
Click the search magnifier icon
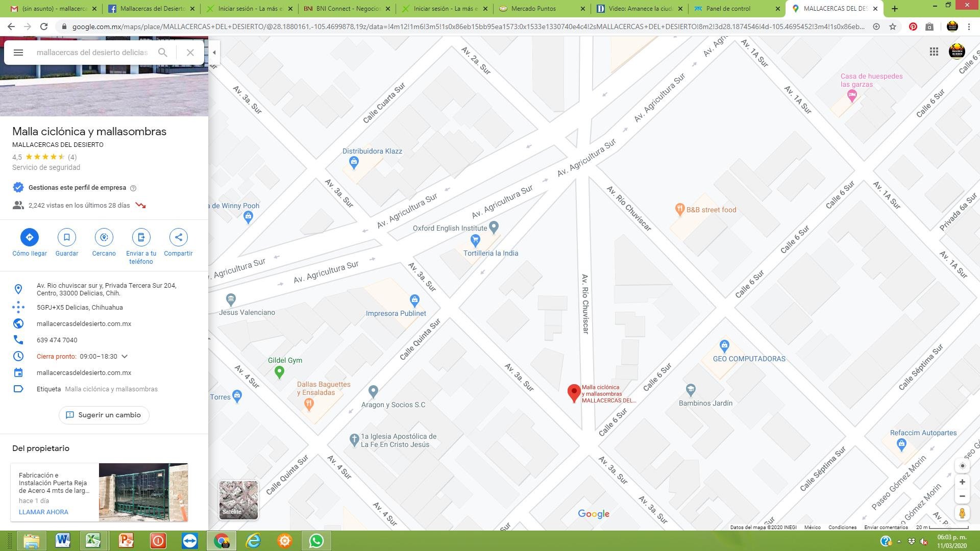(x=163, y=53)
